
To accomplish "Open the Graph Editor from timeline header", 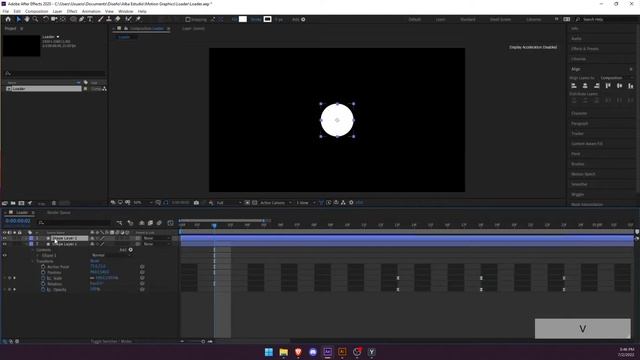I will 171,223.
